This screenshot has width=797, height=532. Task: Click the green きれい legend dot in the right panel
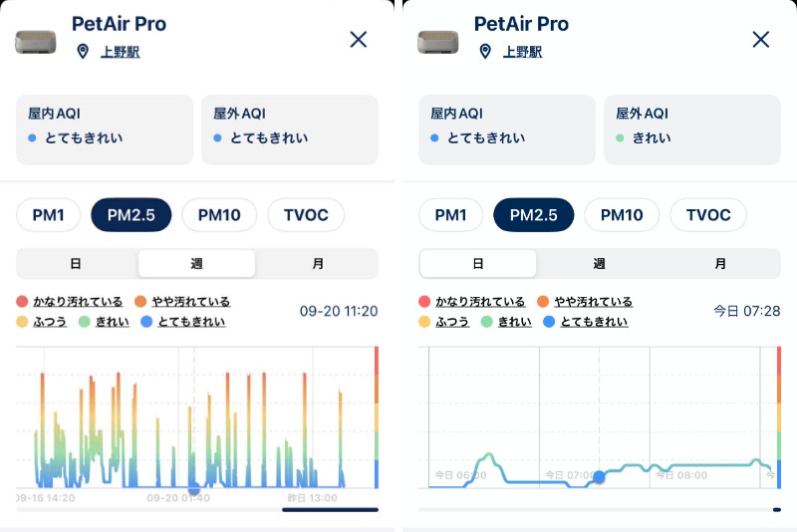click(x=486, y=322)
